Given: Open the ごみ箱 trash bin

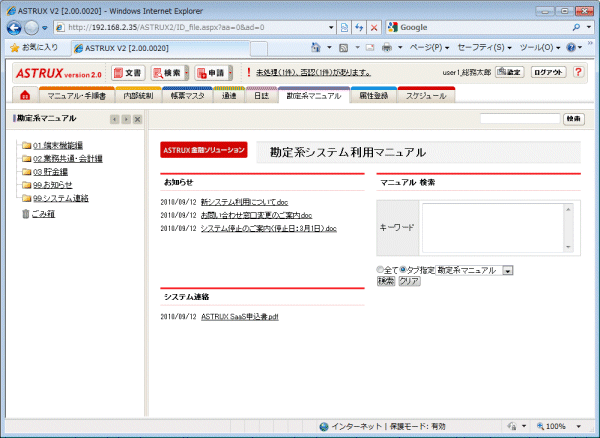Looking at the screenshot, I should (43, 214).
